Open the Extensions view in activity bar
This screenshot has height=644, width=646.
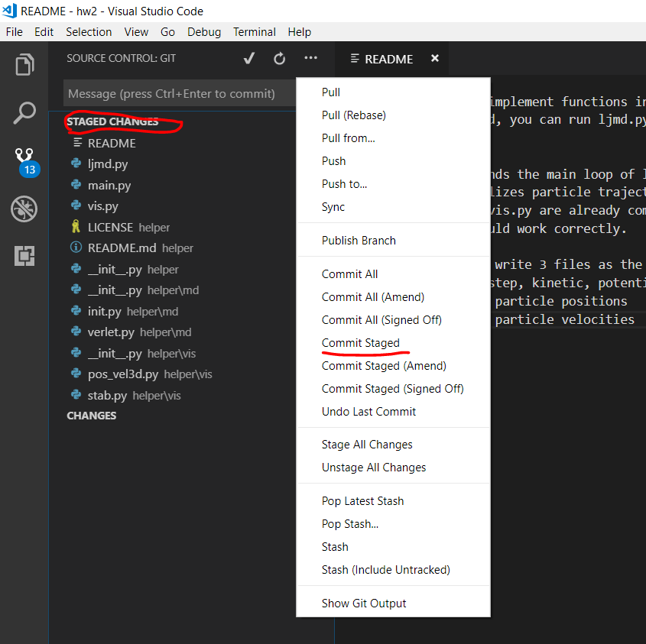tap(24, 256)
